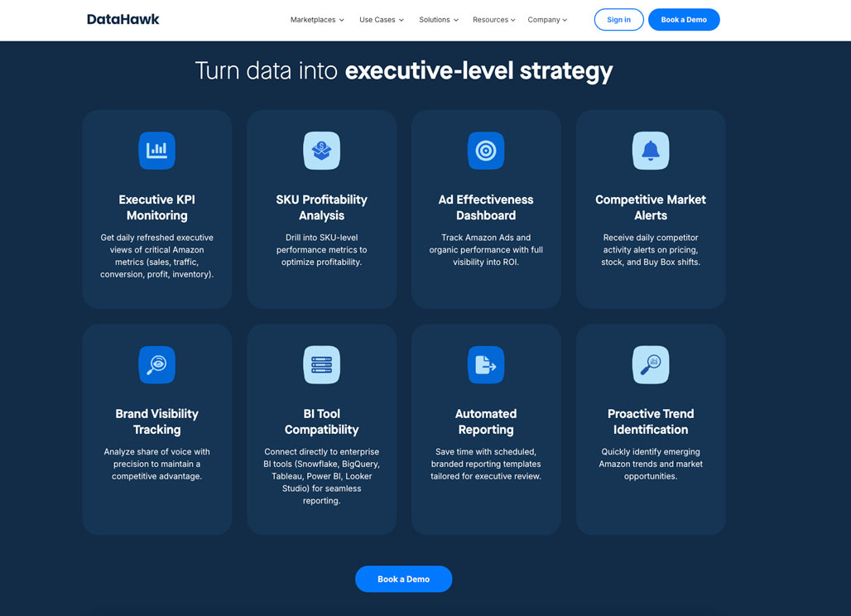The image size is (851, 616).
Task: Click the Automated Reporting card heading
Action: pos(486,421)
